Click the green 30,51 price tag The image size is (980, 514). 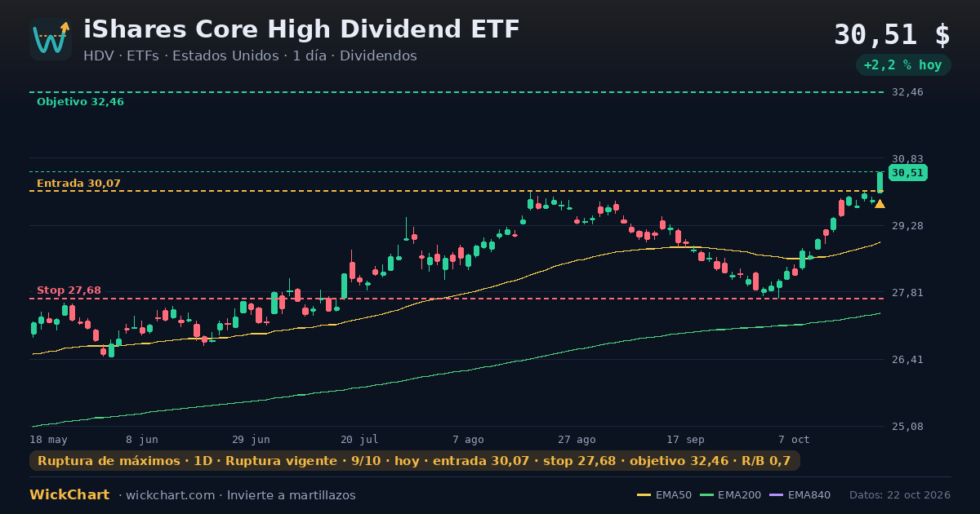[907, 173]
